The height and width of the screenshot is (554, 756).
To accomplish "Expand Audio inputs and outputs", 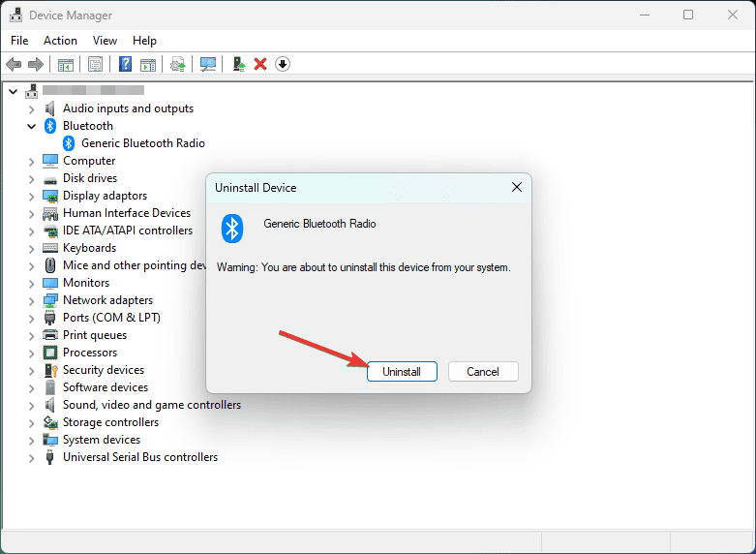I will tap(31, 109).
